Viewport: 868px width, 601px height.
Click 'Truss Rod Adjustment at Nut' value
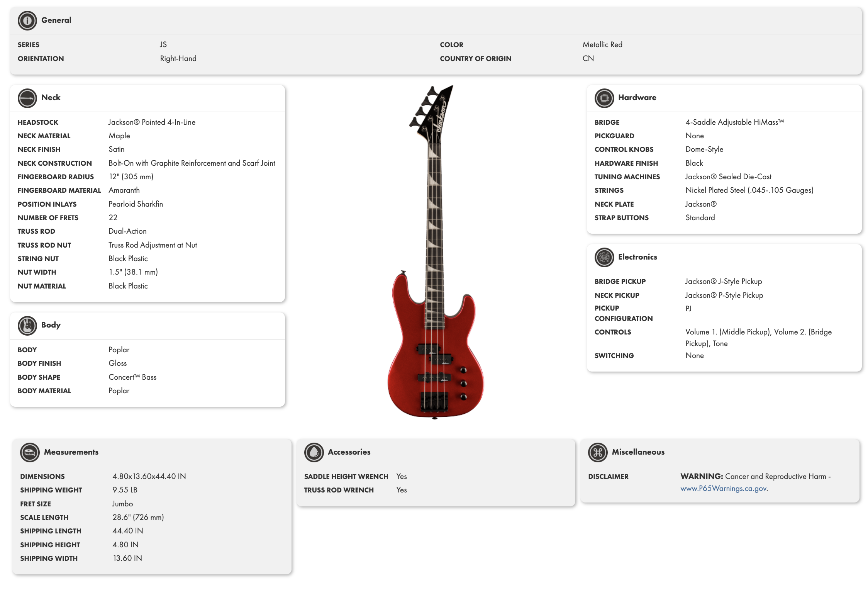point(153,245)
